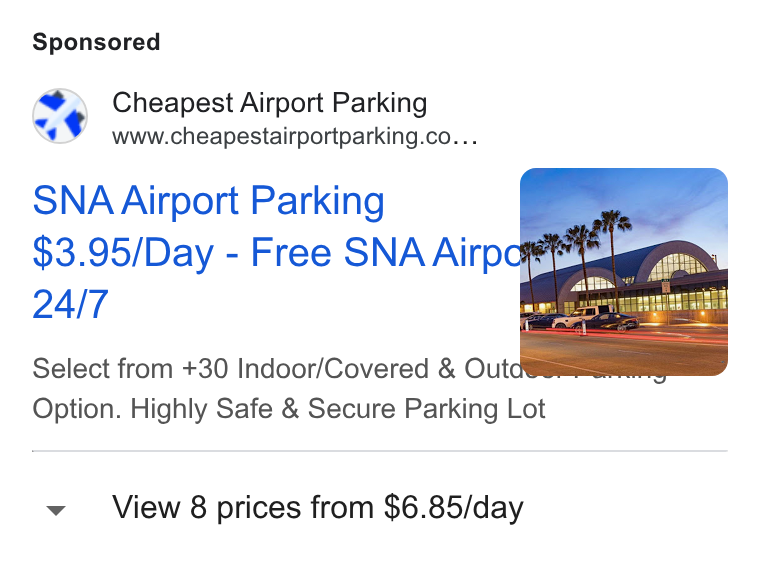Click the parked cars in the thumbnail
The height and width of the screenshot is (568, 760).
[x=582, y=320]
